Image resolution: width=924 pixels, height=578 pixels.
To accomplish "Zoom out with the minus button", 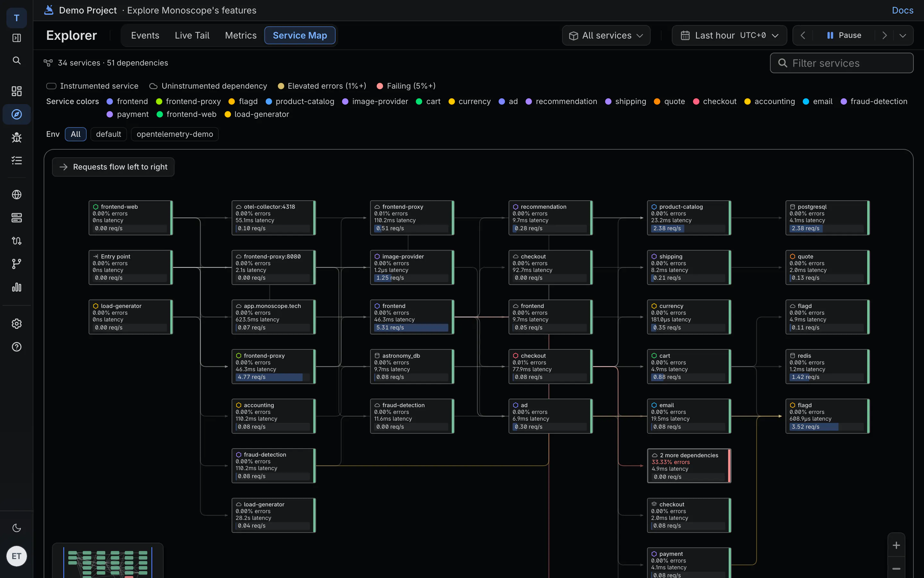I will pyautogui.click(x=896, y=568).
